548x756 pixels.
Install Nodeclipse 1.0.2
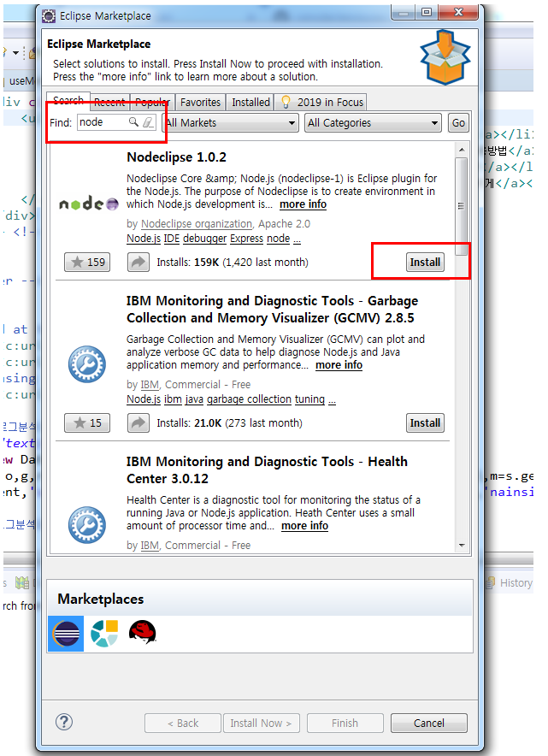[x=425, y=263]
